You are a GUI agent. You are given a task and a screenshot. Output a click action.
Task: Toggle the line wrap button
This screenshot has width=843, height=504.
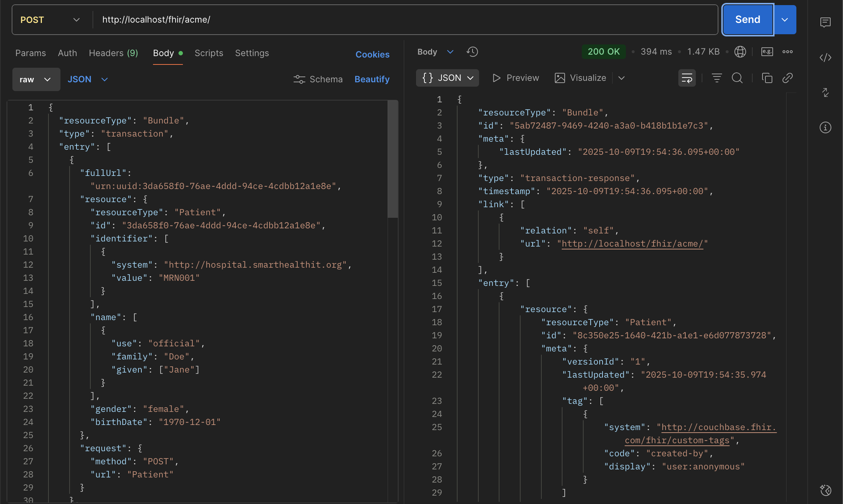(x=687, y=78)
